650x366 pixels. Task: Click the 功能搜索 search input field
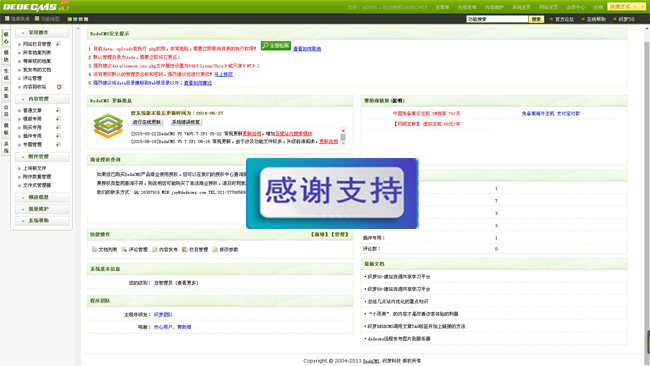coord(497,19)
